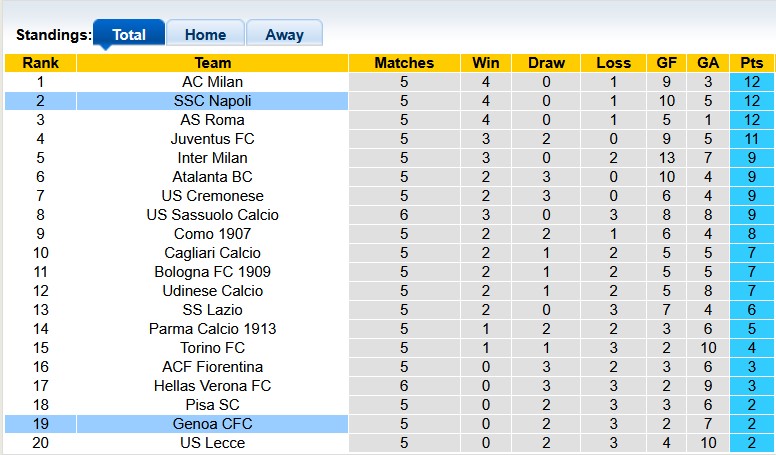Click the Genoa CFC highlighted row
Screen dimensions: 776x455
(x=212, y=424)
